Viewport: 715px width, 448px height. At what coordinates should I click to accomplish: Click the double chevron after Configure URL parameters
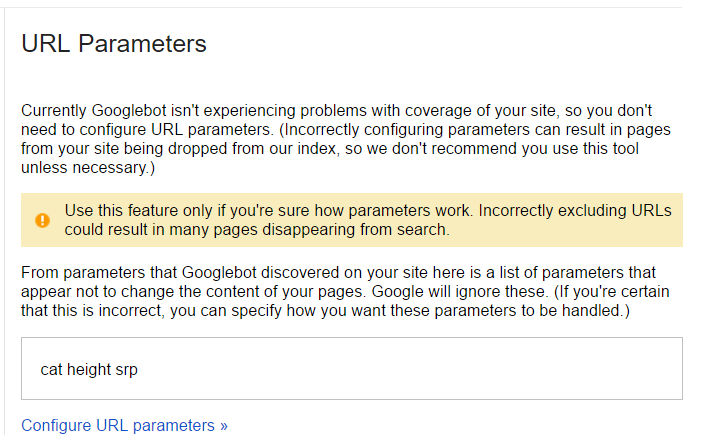point(223,426)
